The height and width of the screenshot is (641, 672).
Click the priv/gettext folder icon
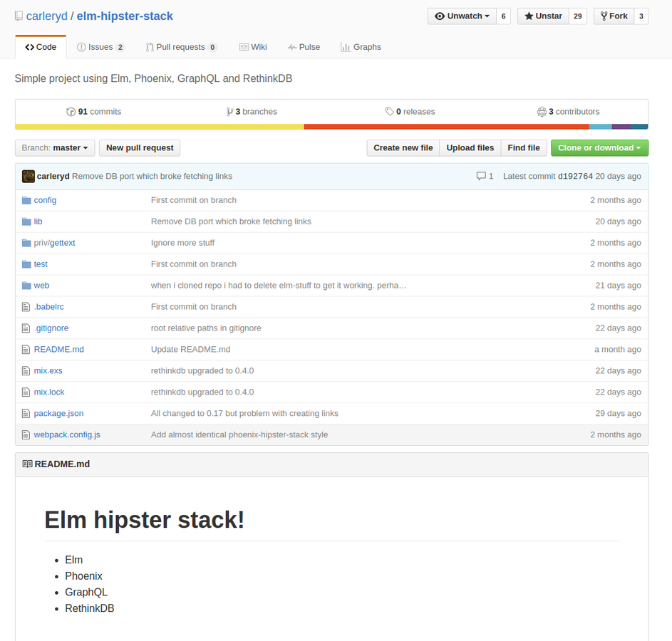(26, 243)
